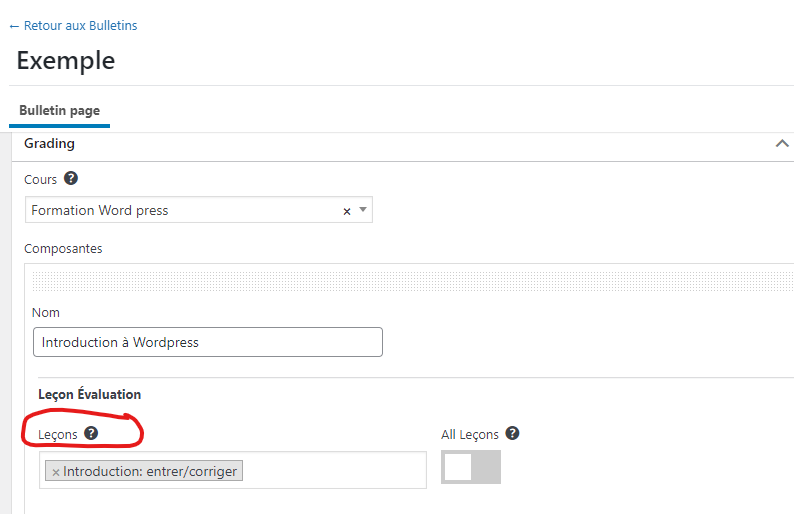Screen dimensions: 794x514
Task: Click the 'Formation Word press' selection box
Action: click(180, 211)
